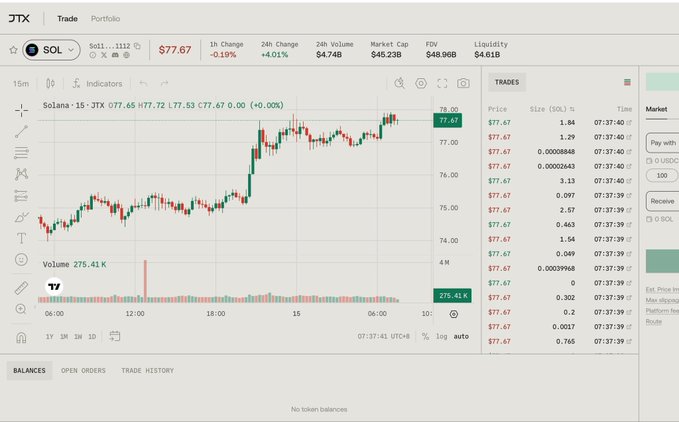Open the BALANCES tab
This screenshot has width=679, height=422.
pos(29,370)
